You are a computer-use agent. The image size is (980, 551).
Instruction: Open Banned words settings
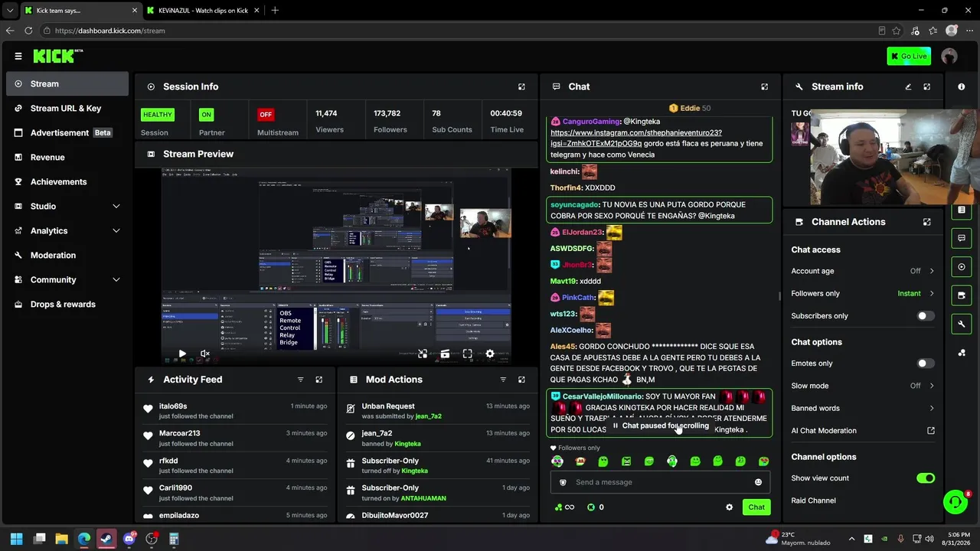863,409
